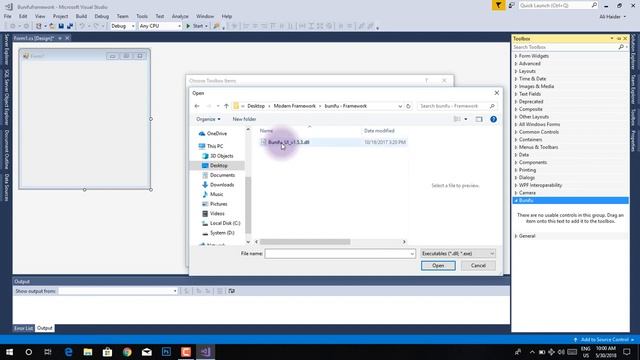Click Add to Source Control in status bar
The width and height of the screenshot is (640, 360).
(604, 340)
